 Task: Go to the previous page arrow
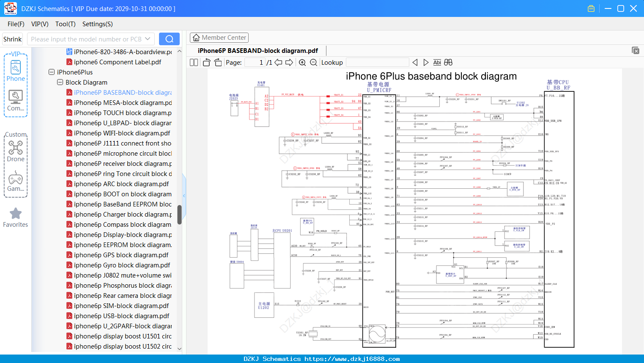tap(278, 63)
